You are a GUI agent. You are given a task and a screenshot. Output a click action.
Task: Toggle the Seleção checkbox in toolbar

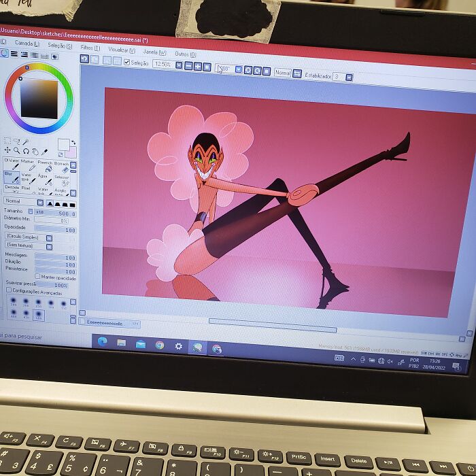(127, 63)
